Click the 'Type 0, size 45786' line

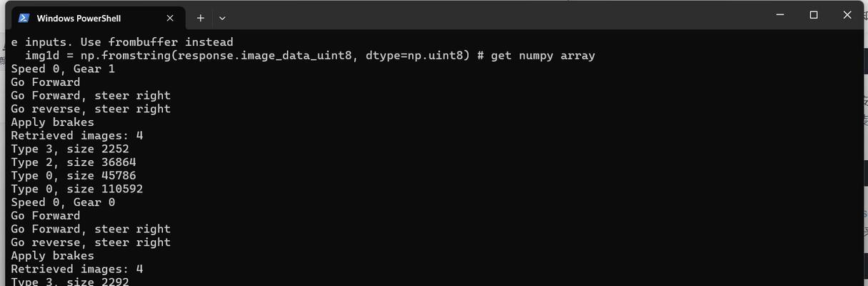pyautogui.click(x=74, y=176)
